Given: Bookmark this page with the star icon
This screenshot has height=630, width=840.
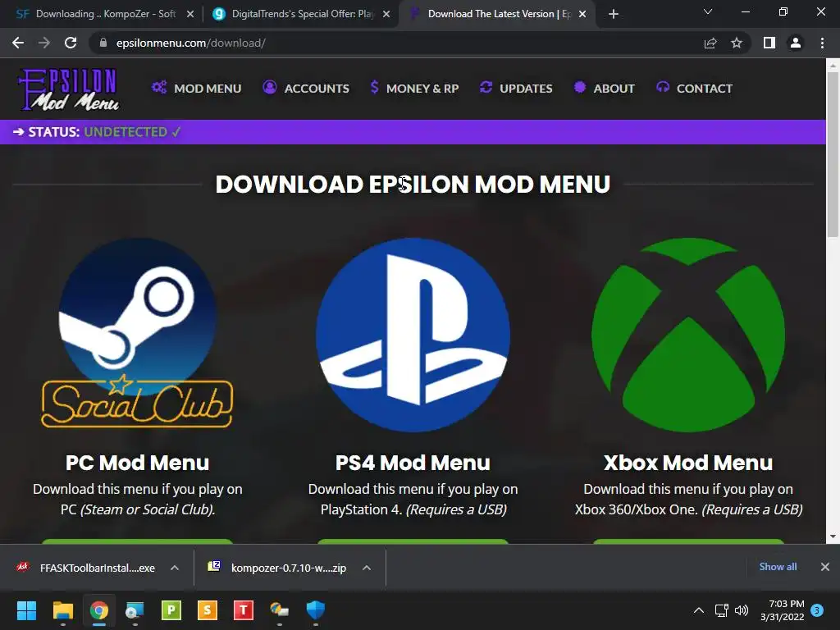Looking at the screenshot, I should (737, 43).
